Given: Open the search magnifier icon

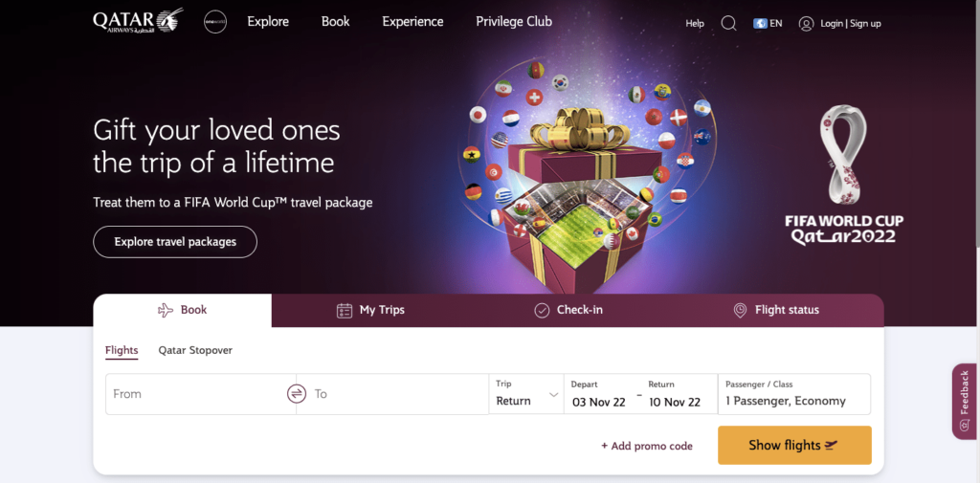Looking at the screenshot, I should coord(728,23).
